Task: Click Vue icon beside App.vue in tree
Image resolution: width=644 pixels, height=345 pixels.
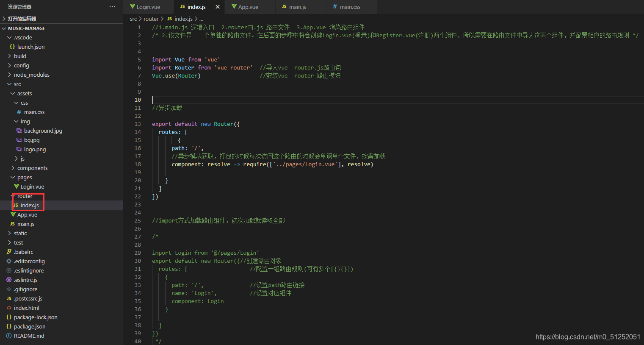Action: click(x=13, y=214)
